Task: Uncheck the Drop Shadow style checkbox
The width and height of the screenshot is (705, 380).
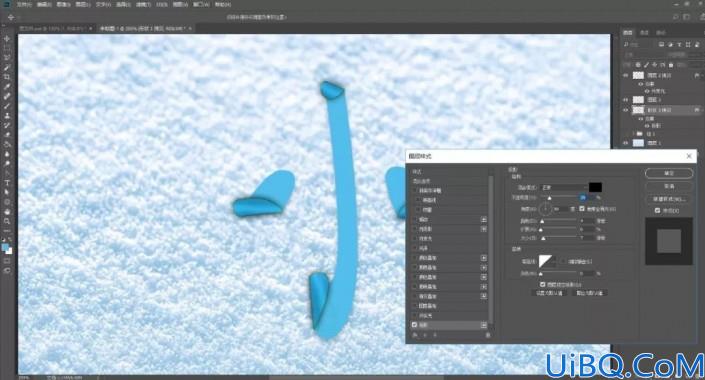Action: 415,325
